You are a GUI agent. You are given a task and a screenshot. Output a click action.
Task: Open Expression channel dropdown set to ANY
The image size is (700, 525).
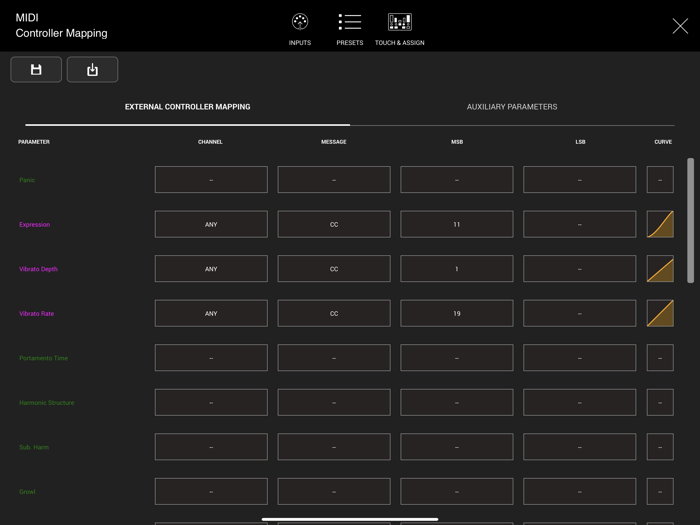click(x=211, y=224)
